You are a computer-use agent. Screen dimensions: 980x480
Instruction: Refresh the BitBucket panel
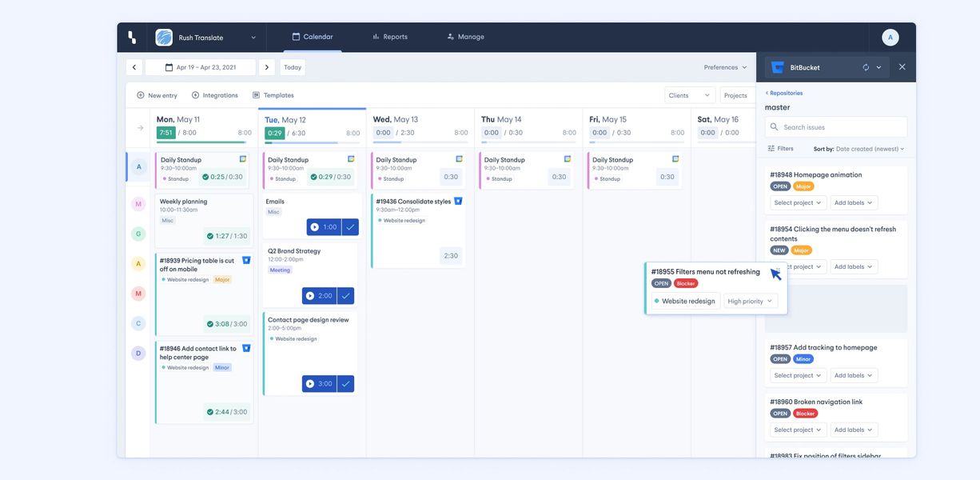(866, 67)
